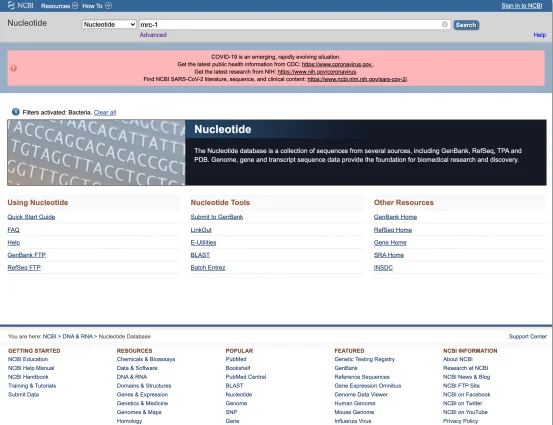Sign in to NCBI
Image resolution: width=553 pixels, height=425 pixels.
(x=522, y=6)
